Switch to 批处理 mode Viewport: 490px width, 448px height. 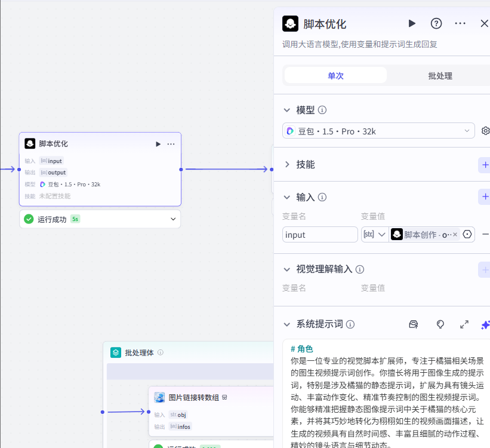coord(440,76)
